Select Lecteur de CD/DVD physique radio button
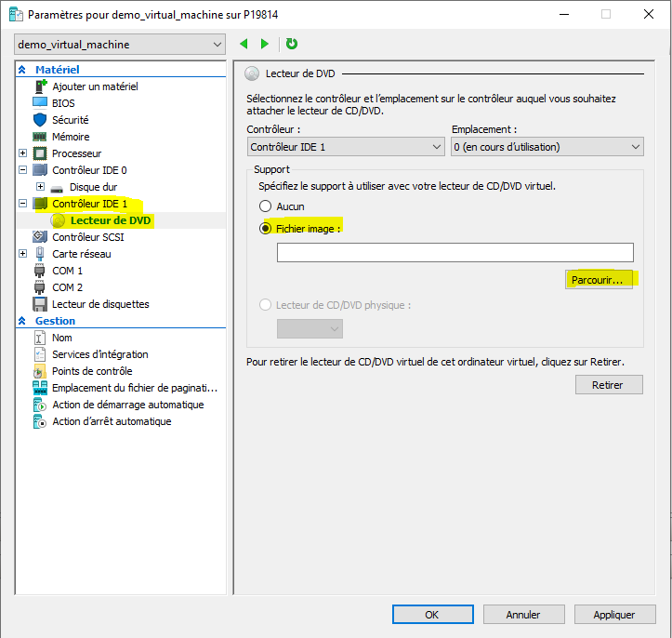The width and height of the screenshot is (672, 638). coord(265,305)
